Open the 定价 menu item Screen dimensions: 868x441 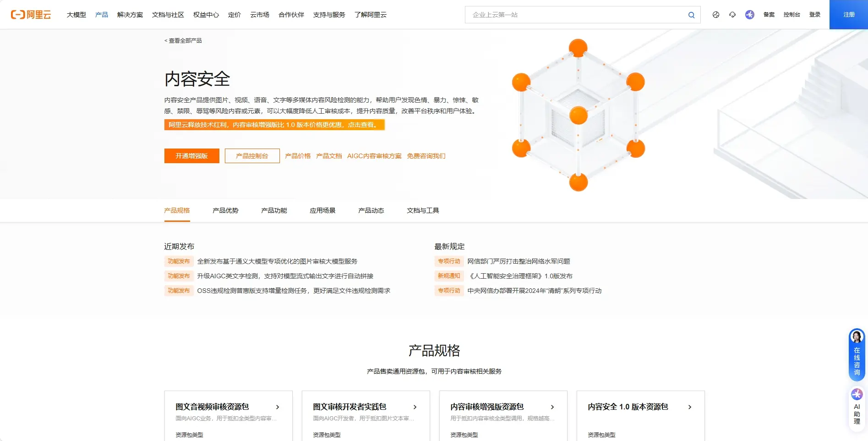click(235, 15)
